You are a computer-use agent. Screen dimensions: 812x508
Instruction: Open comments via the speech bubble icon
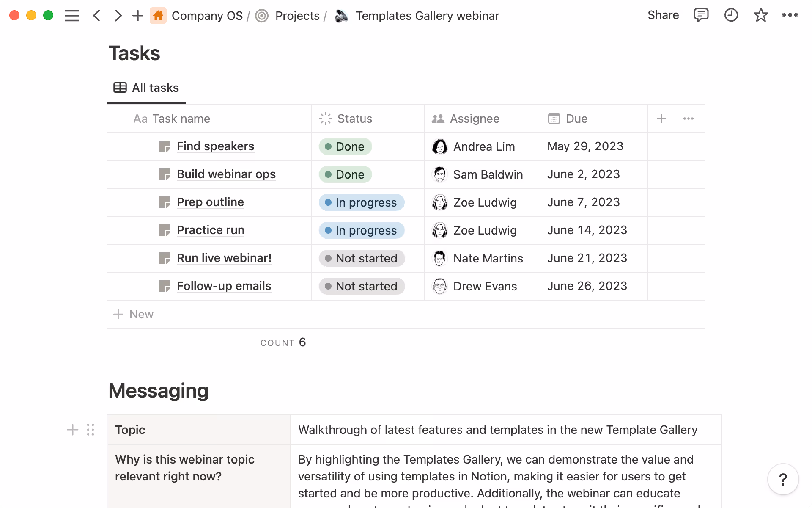click(701, 15)
